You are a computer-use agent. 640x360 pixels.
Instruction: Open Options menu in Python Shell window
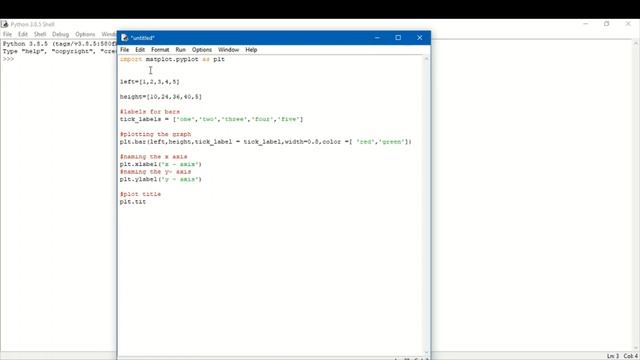[x=85, y=34]
